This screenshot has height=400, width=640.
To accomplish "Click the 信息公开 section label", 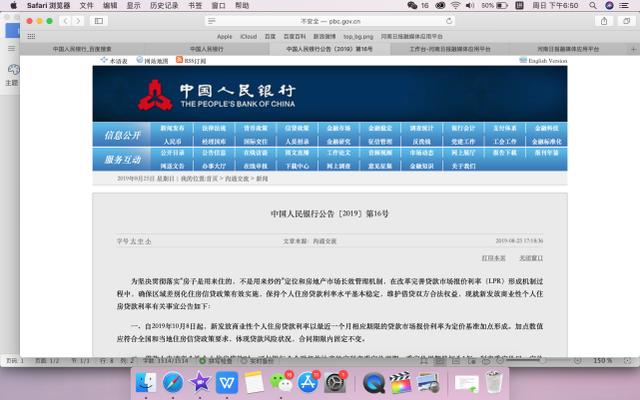I will click(x=122, y=135).
